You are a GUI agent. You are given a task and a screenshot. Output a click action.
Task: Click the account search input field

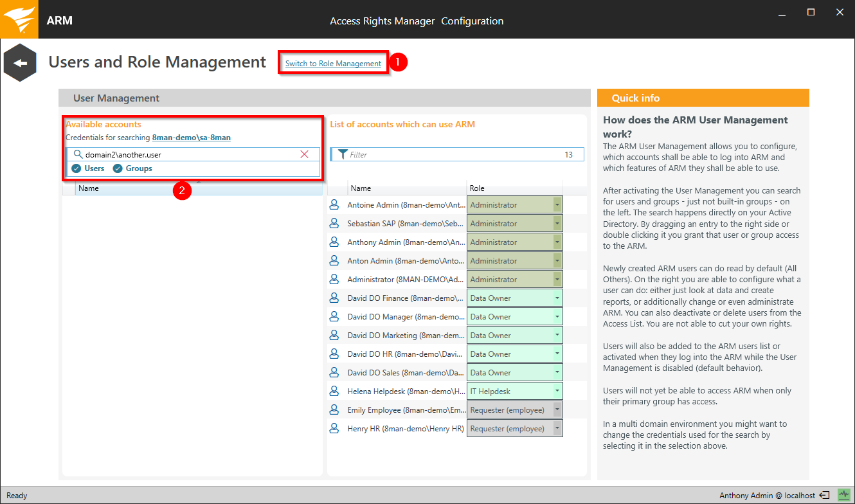[x=193, y=154]
